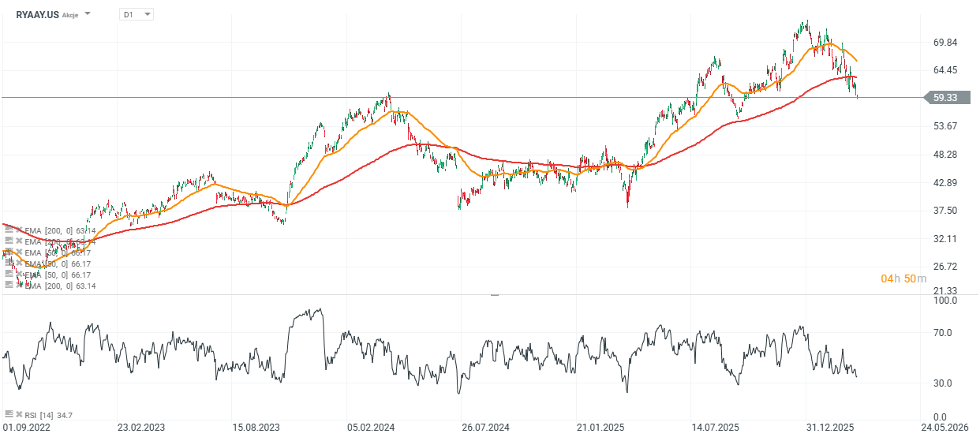Grab the divider handle above RSI panel
Screen dimensions: 980x441
click(495, 294)
